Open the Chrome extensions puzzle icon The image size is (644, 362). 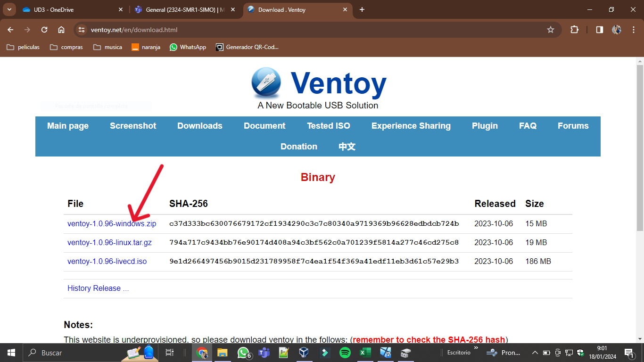click(574, 30)
